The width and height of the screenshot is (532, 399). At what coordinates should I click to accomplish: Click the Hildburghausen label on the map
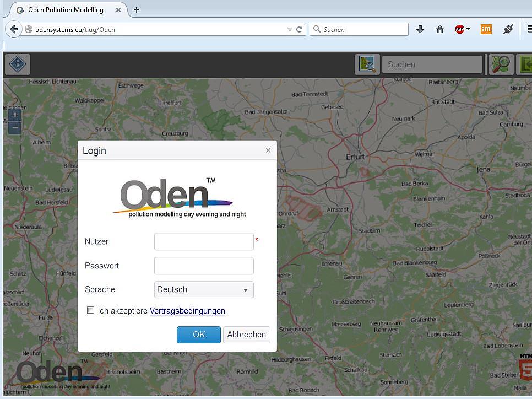pos(291,359)
